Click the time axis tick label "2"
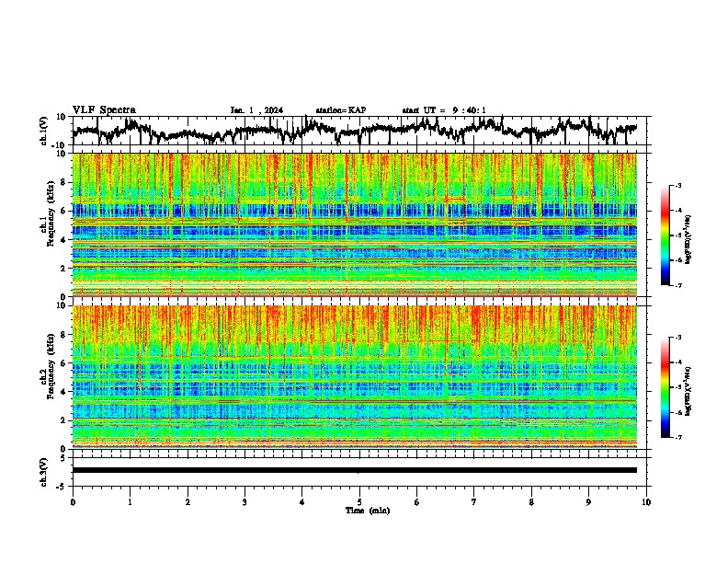Viewport: 728px width, 563px height. point(188,502)
